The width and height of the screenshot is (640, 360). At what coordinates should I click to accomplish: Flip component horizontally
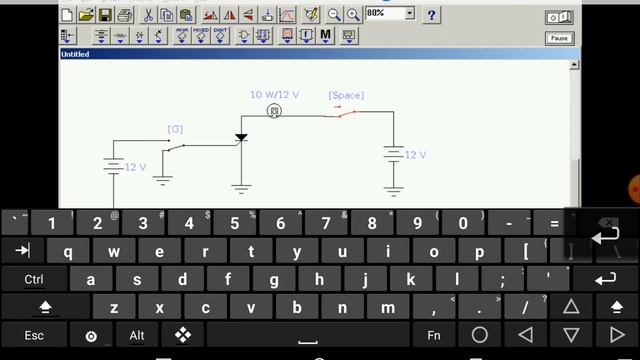(229, 15)
